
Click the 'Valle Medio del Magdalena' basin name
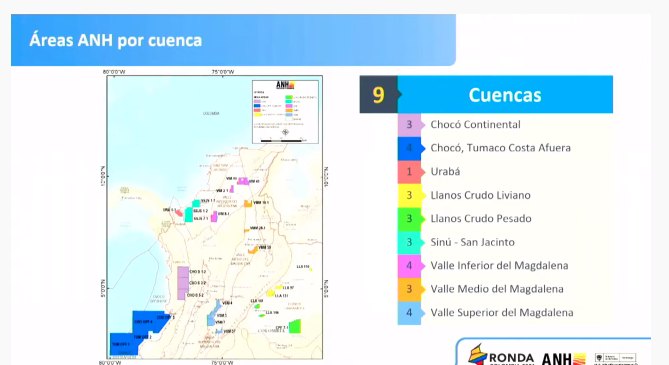tap(497, 289)
